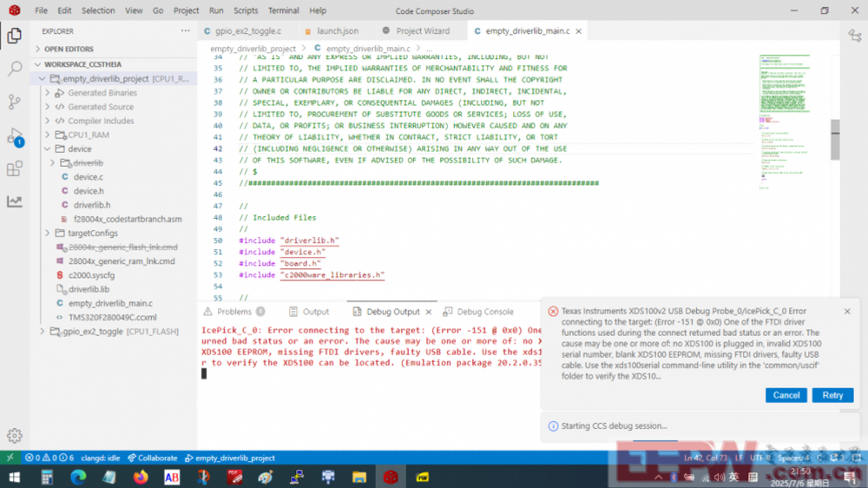This screenshot has height=488, width=868.
Task: Open f28004x_codestartbranch.asm file
Action: (128, 219)
